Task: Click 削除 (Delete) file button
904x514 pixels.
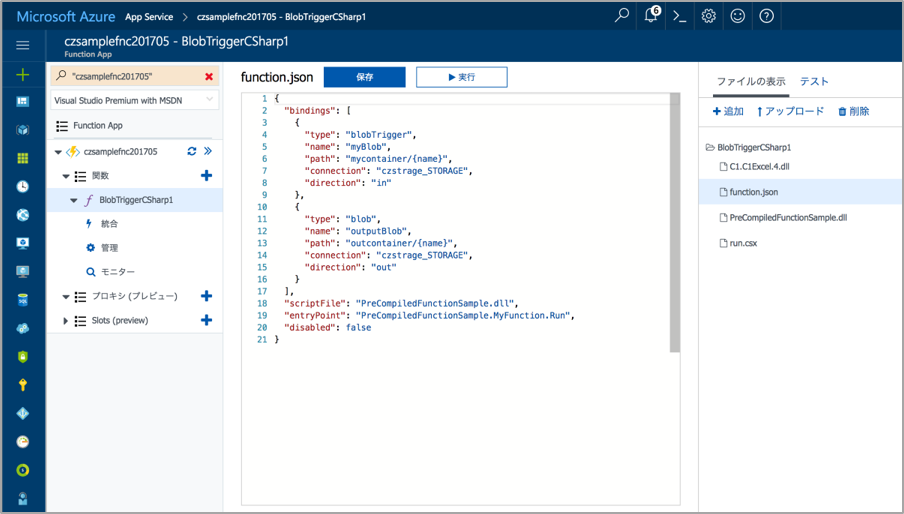Action: coord(853,111)
